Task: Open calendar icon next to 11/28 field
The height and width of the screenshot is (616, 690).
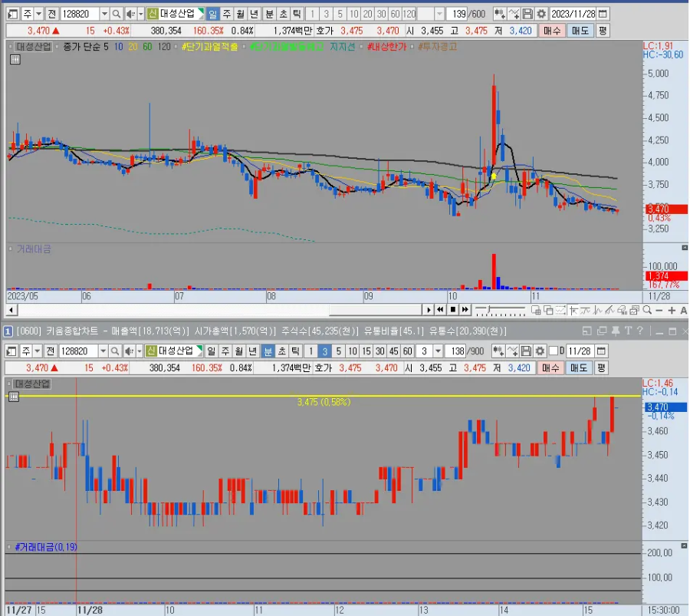Action: tap(601, 351)
